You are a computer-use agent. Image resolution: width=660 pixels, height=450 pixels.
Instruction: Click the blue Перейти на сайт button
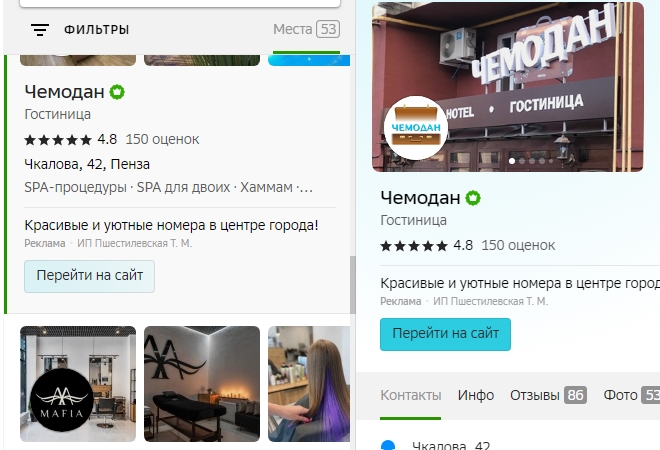coord(445,334)
